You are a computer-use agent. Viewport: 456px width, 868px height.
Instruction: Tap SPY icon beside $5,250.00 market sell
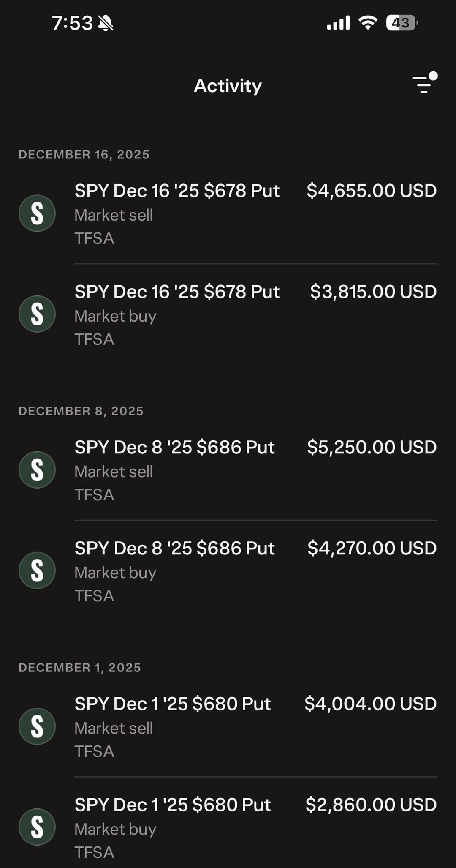coord(37,470)
